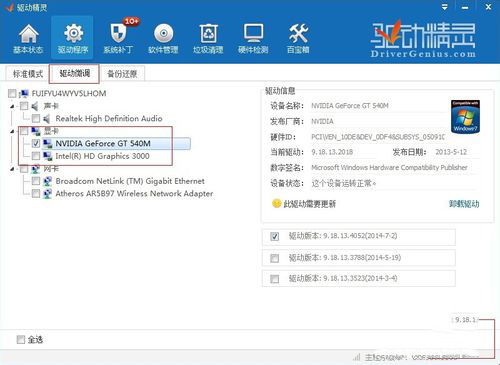Collapse the 网卡 tree node arrow
Image resolution: width=500 pixels, height=365 pixels.
pyautogui.click(x=12, y=169)
